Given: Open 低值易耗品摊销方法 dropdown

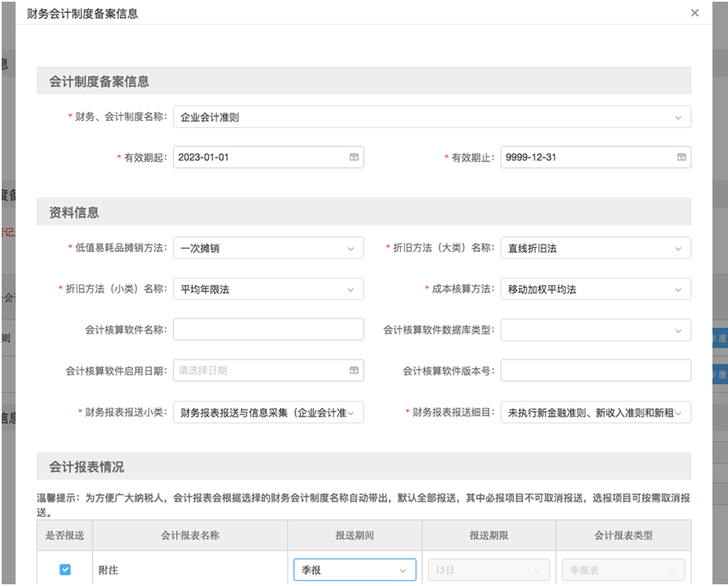Looking at the screenshot, I should [x=267, y=249].
